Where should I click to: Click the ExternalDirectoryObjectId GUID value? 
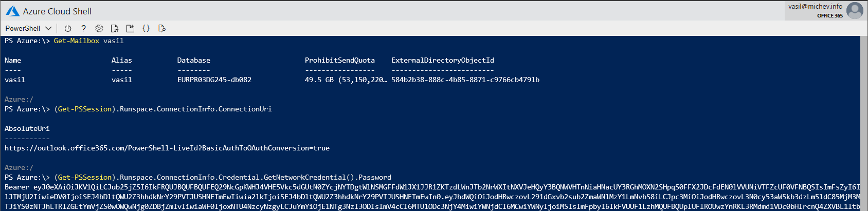pos(465,80)
